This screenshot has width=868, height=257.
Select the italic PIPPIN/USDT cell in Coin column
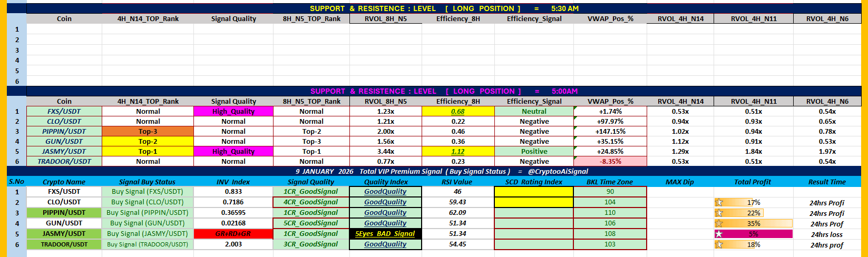tap(64, 132)
